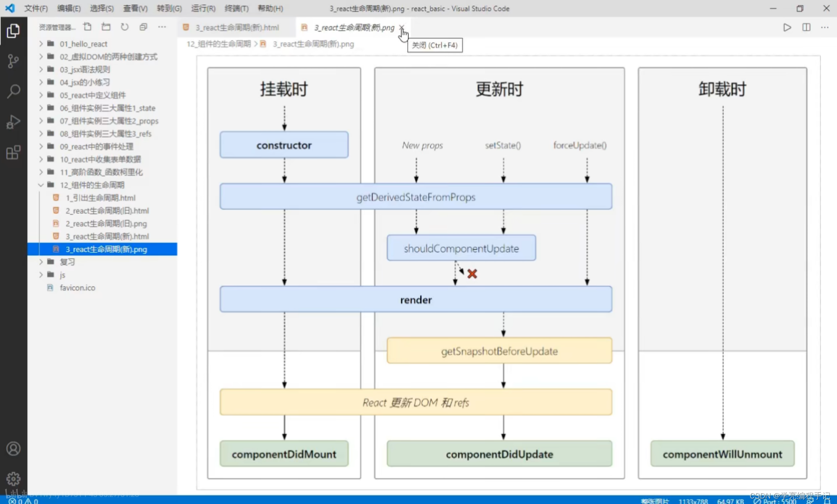The image size is (837, 504).
Task: Open the 运行(R) menu
Action: click(x=203, y=8)
